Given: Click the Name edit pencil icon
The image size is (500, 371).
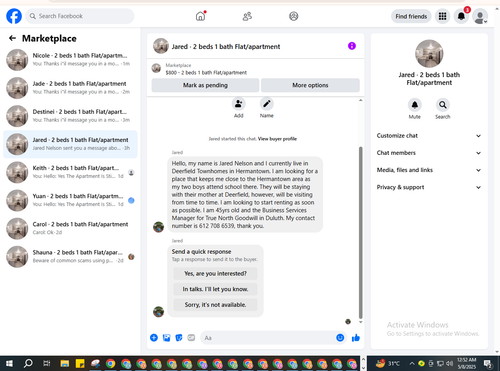Looking at the screenshot, I should (x=267, y=104).
